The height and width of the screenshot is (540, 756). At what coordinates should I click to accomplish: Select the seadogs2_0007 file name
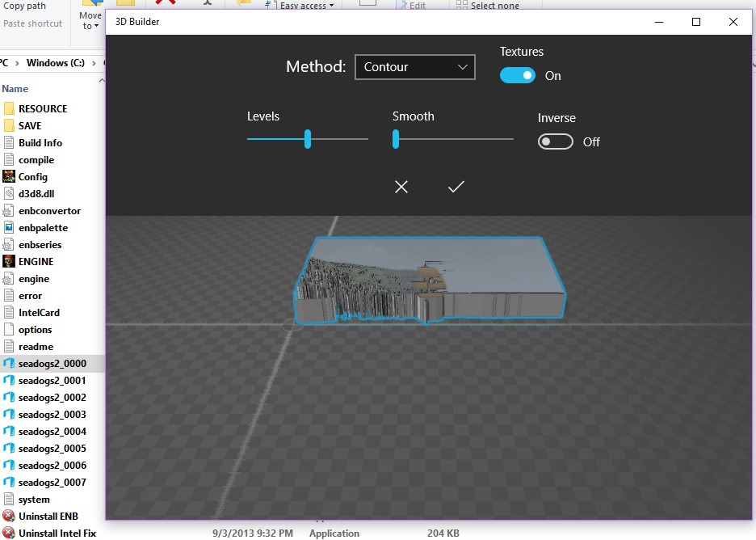(x=52, y=483)
